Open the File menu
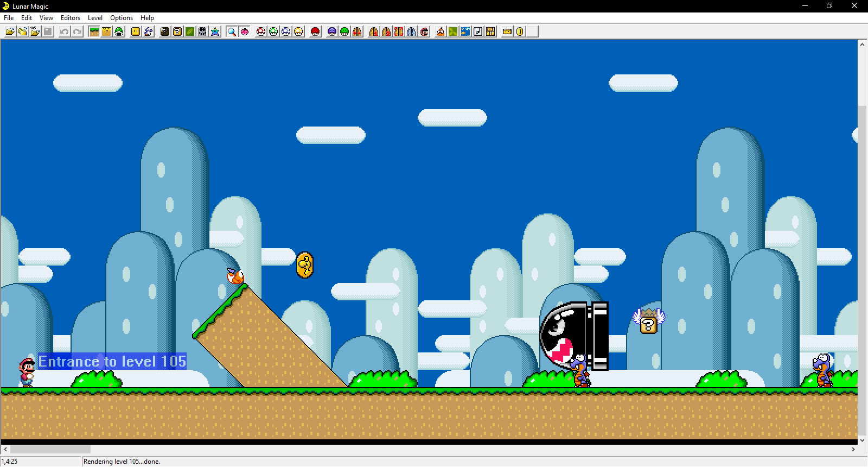Viewport: 868px width, 467px height. 9,18
